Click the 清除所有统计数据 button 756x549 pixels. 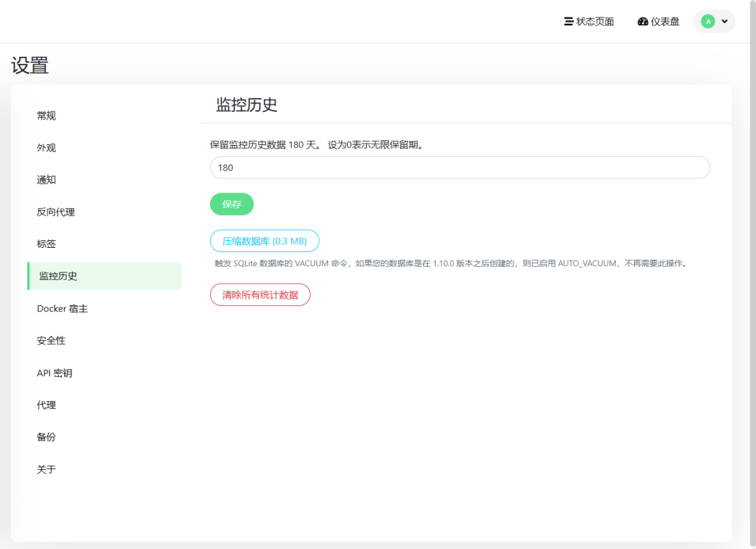[260, 294]
